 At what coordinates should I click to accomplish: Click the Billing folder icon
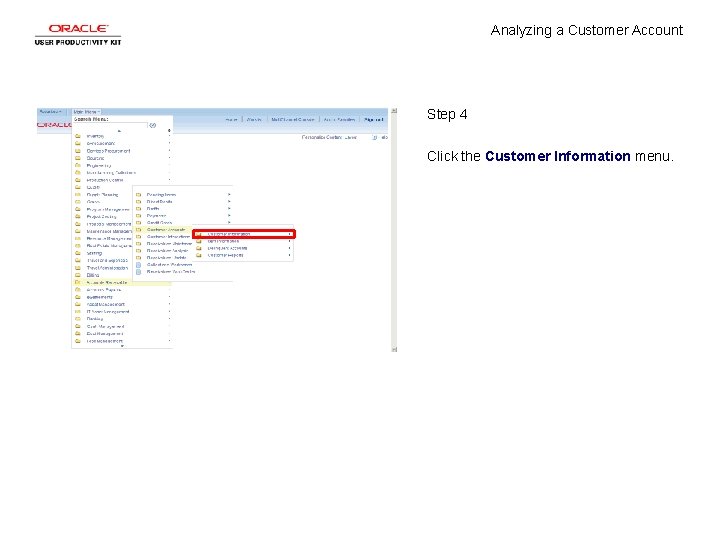pyautogui.click(x=78, y=275)
